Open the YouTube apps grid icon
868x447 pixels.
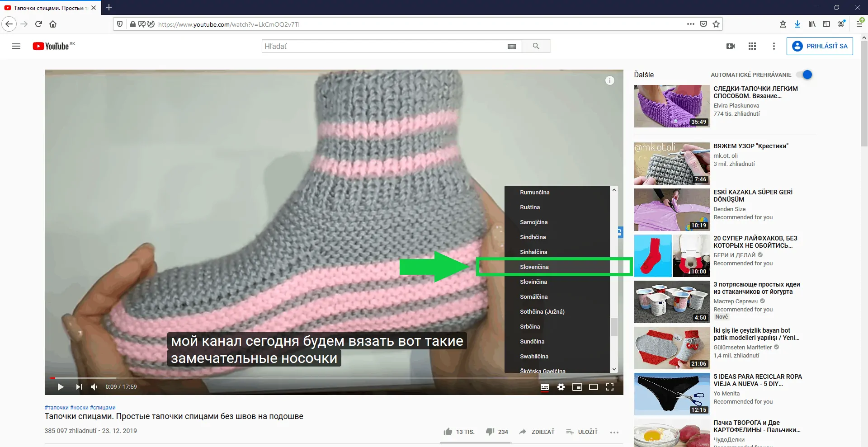click(752, 46)
